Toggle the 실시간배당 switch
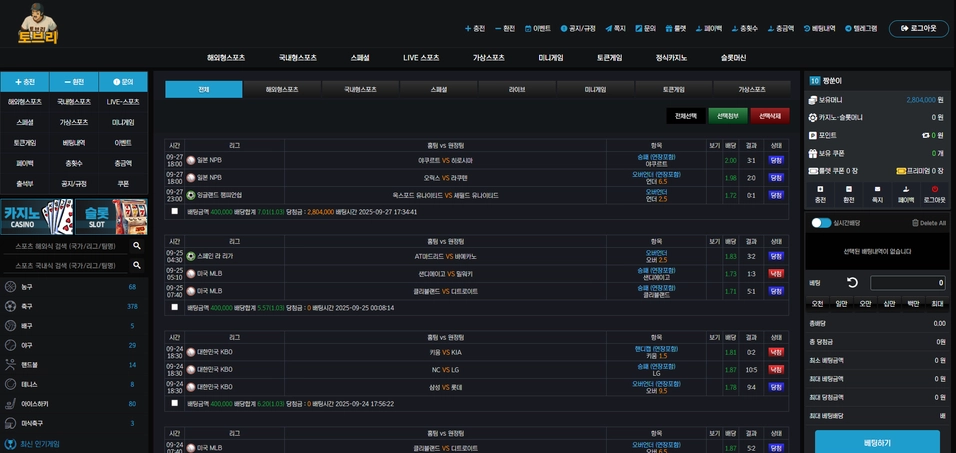 pyautogui.click(x=821, y=223)
